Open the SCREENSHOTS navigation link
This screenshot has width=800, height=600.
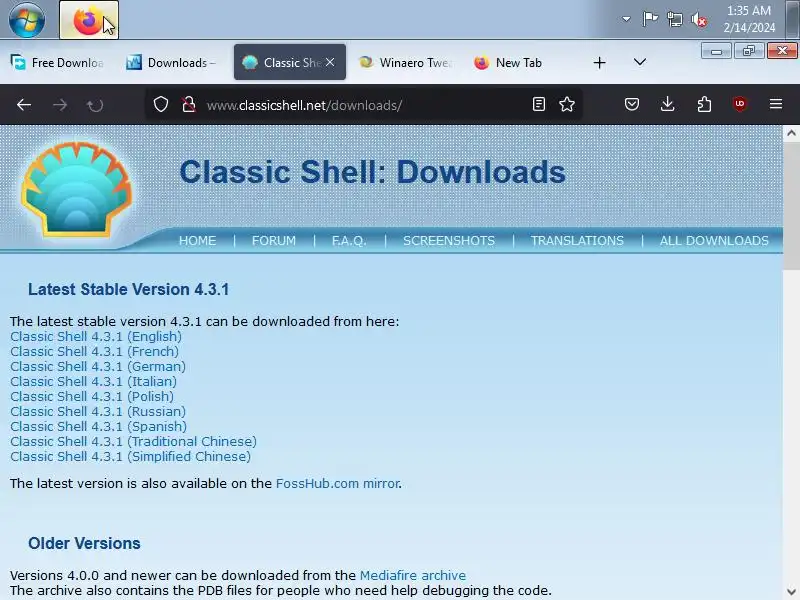point(449,241)
